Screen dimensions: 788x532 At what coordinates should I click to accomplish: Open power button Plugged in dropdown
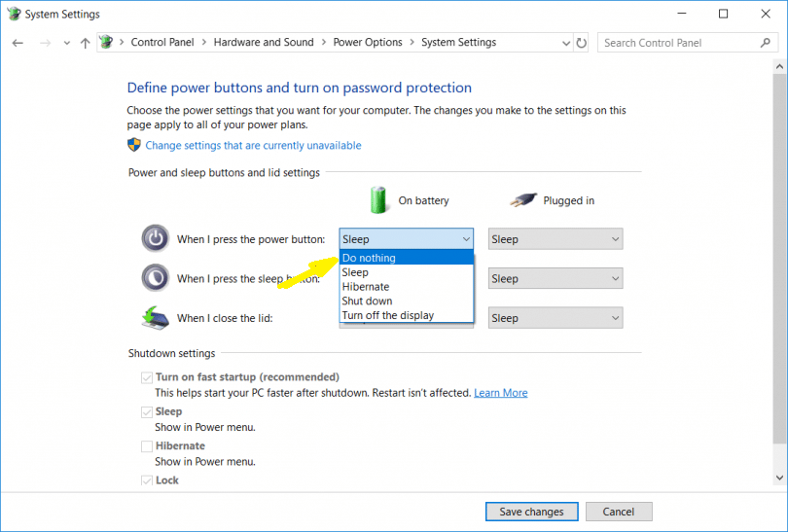point(555,239)
